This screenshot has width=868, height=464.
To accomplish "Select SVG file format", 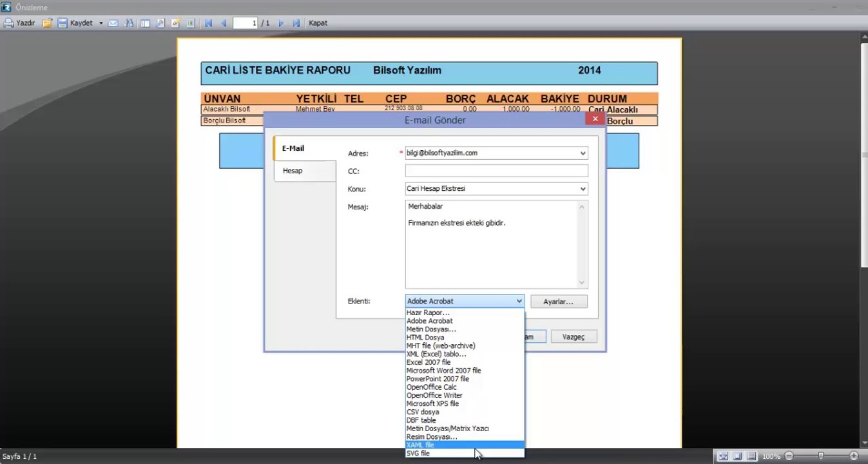I will click(x=465, y=454).
